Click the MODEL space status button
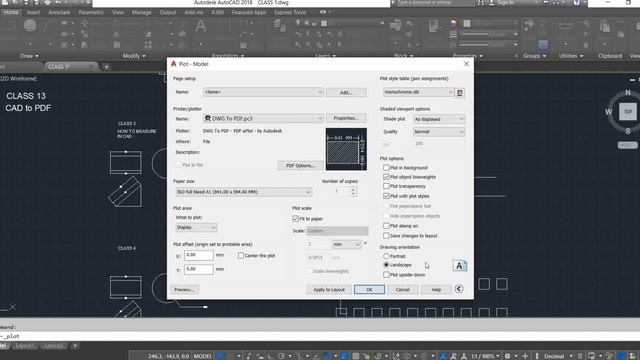 tap(202, 356)
